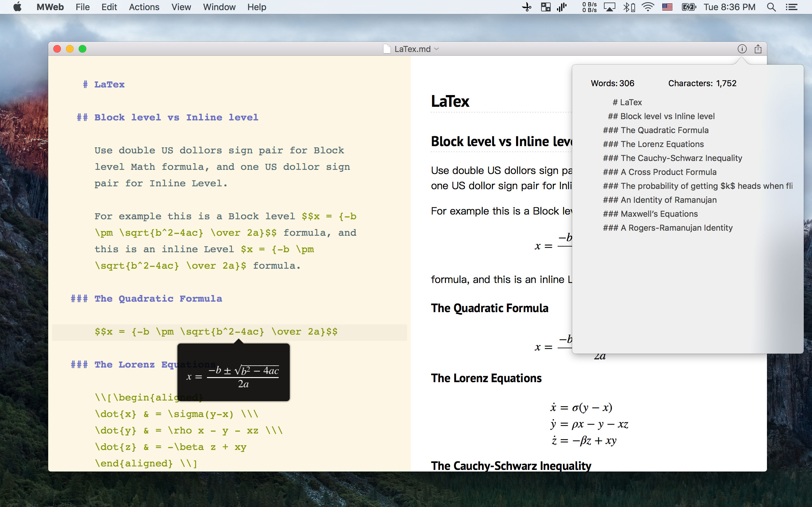
Task: Go to A Cross Product Formula heading
Action: tap(659, 172)
